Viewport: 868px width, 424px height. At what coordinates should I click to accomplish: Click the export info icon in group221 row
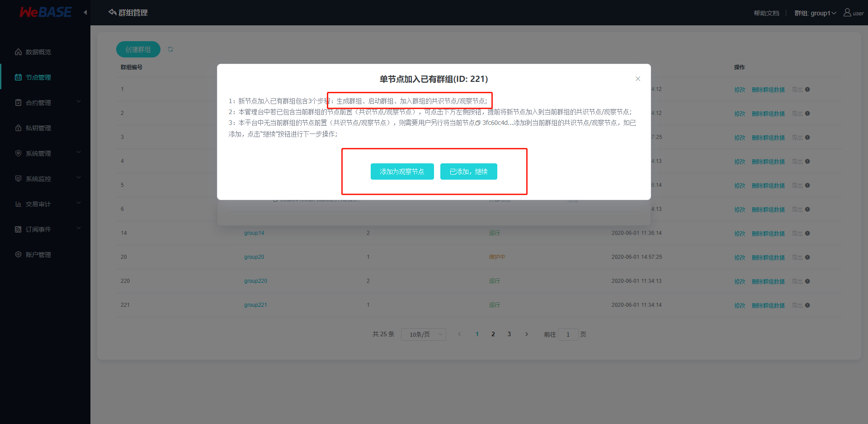(x=807, y=305)
